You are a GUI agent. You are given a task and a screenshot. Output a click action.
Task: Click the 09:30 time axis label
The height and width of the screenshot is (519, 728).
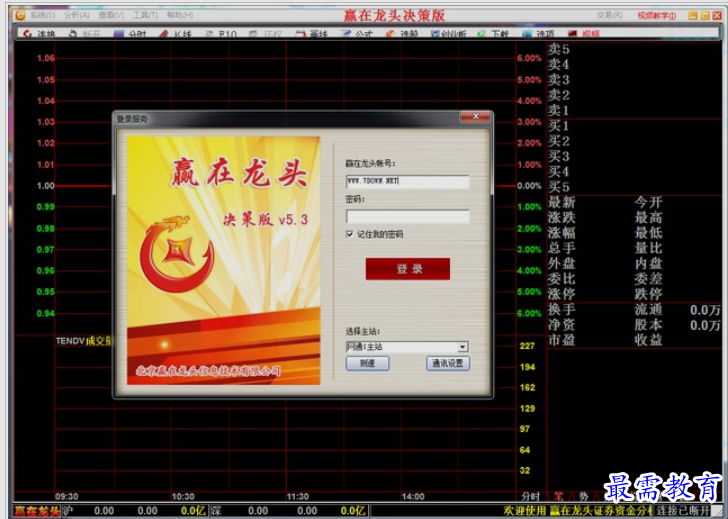tap(67, 496)
